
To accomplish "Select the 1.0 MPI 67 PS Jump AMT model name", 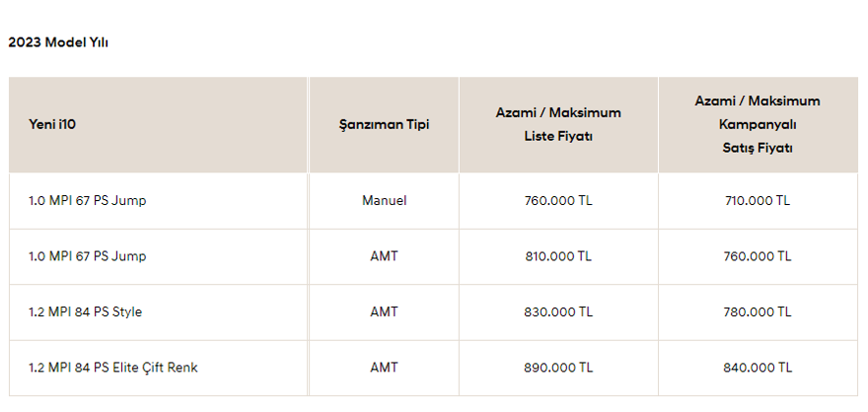I will point(88,256).
